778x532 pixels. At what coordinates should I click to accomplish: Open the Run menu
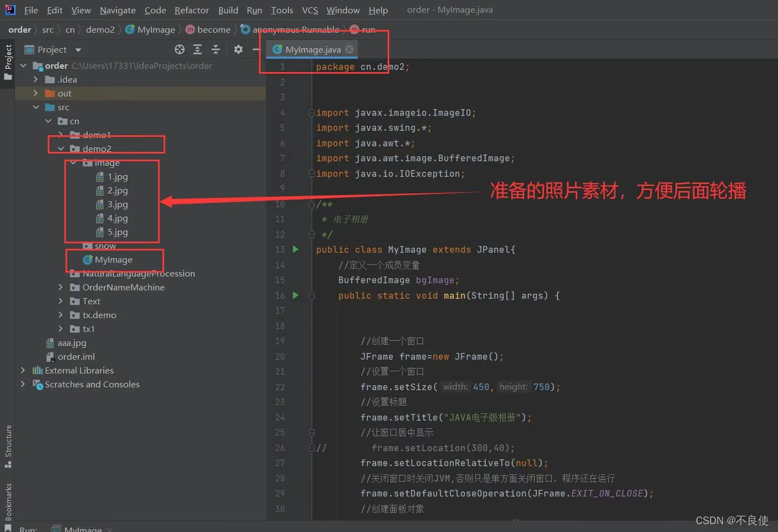(x=255, y=10)
